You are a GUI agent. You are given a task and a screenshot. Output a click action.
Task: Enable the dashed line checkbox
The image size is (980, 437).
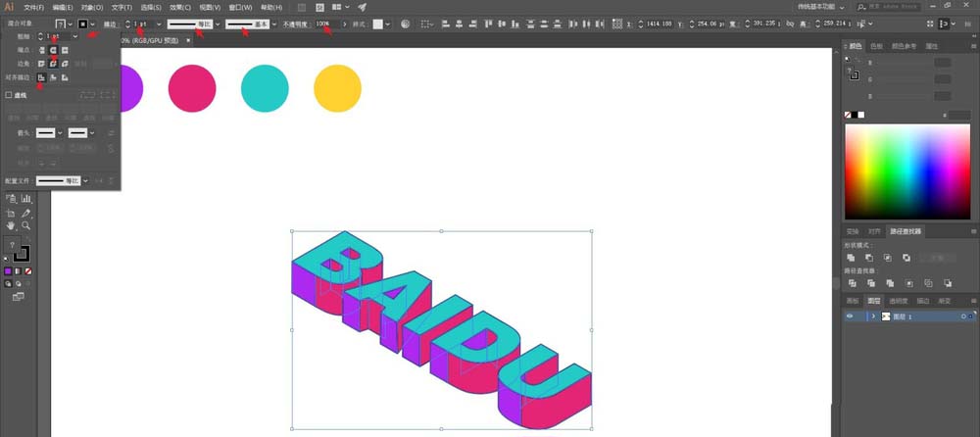pos(9,95)
